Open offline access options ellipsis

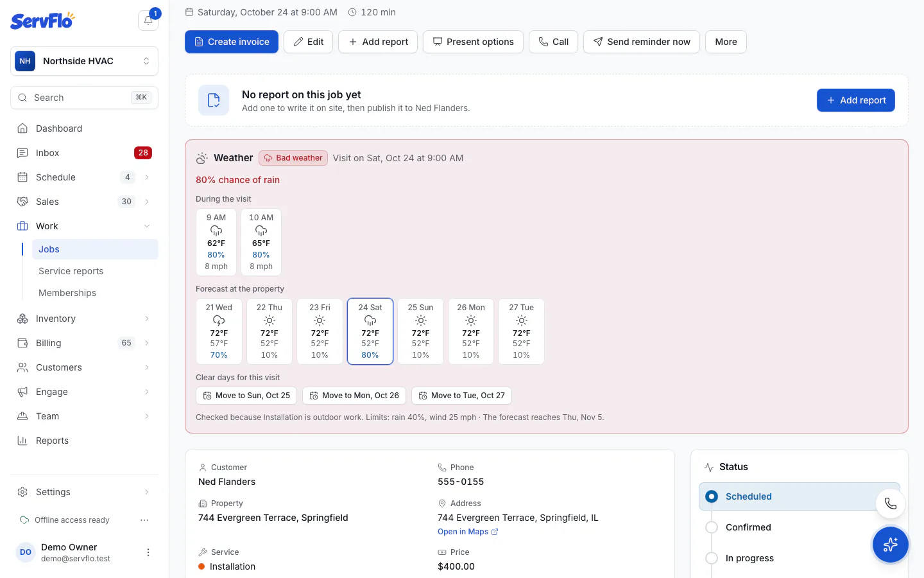click(x=144, y=520)
